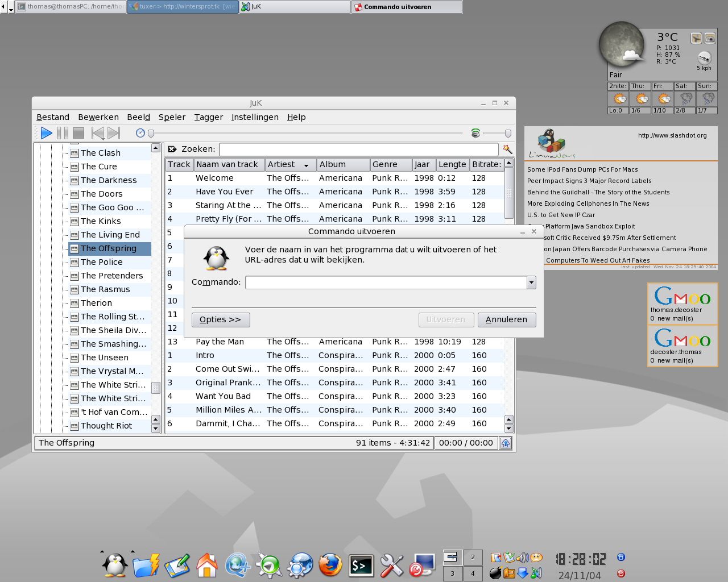Click the Annuleren button
This screenshot has width=728, height=582.
[x=507, y=319]
